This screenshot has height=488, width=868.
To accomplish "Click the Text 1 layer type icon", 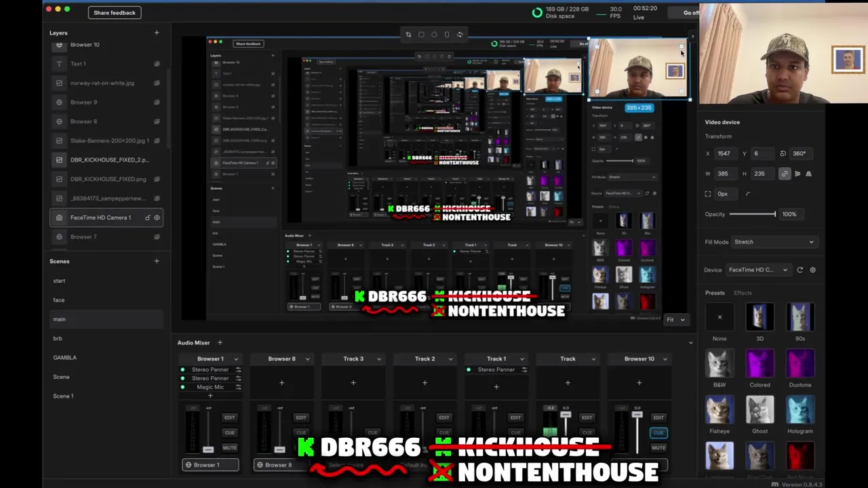I will 59,64.
